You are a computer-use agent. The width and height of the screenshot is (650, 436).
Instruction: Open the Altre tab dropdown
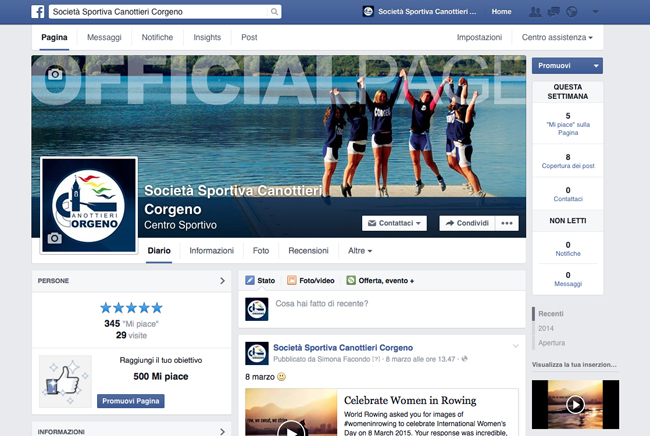click(x=360, y=251)
